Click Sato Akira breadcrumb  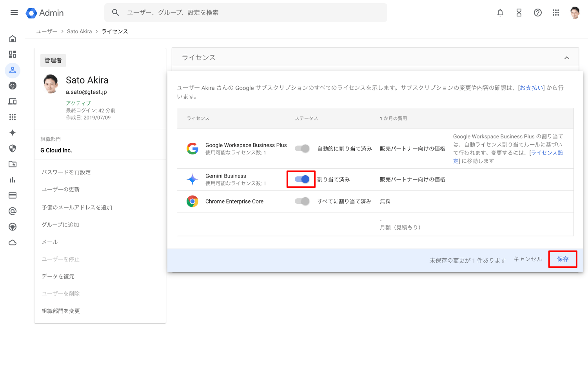[80, 31]
